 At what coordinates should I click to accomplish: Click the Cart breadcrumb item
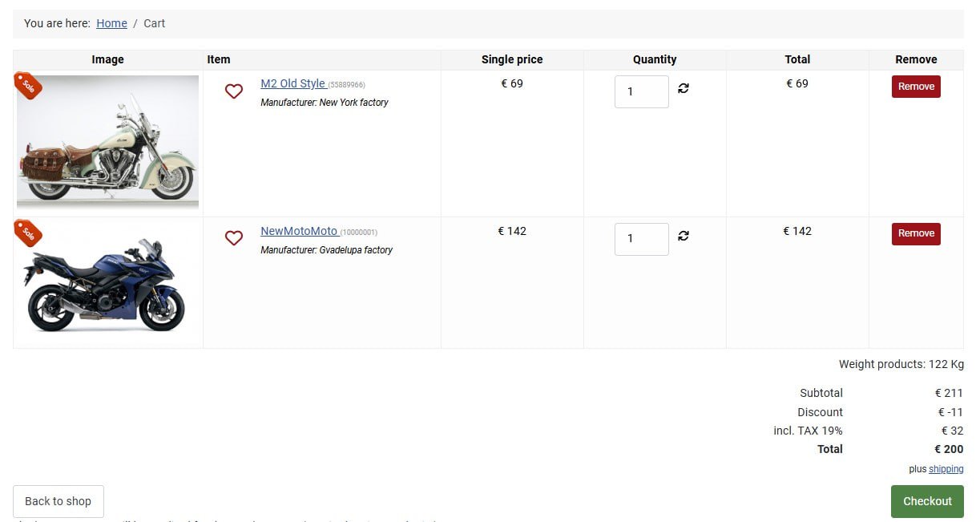click(x=155, y=23)
